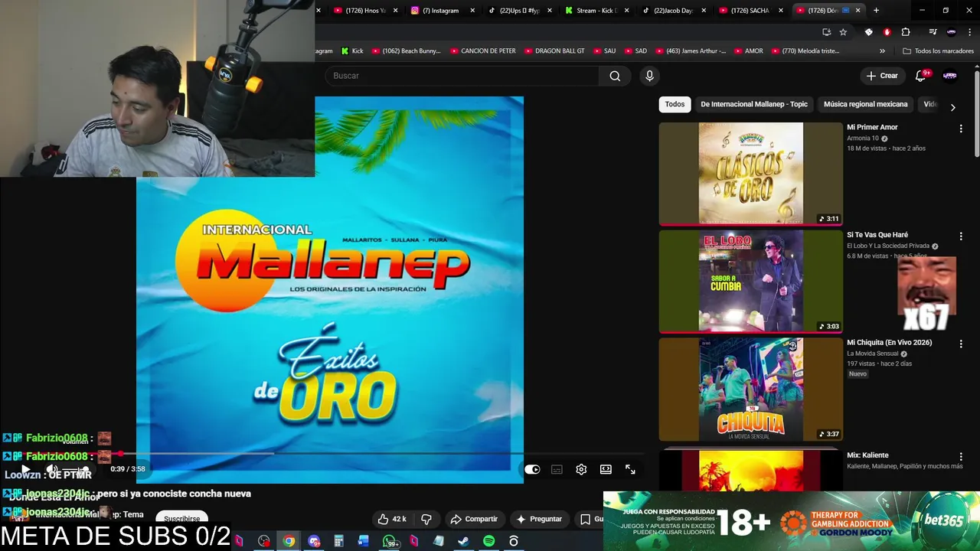Open the AMOR bookmark
Image resolution: width=980 pixels, height=551 pixels.
click(748, 51)
